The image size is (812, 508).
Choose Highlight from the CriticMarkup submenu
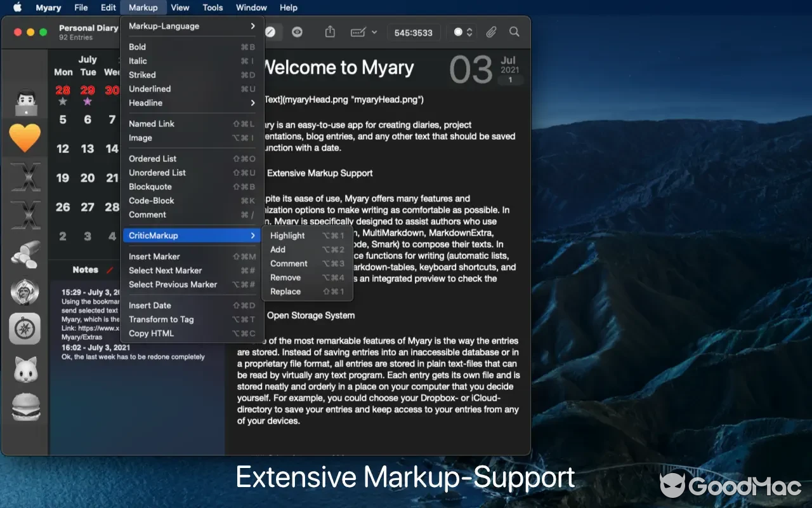tap(287, 235)
